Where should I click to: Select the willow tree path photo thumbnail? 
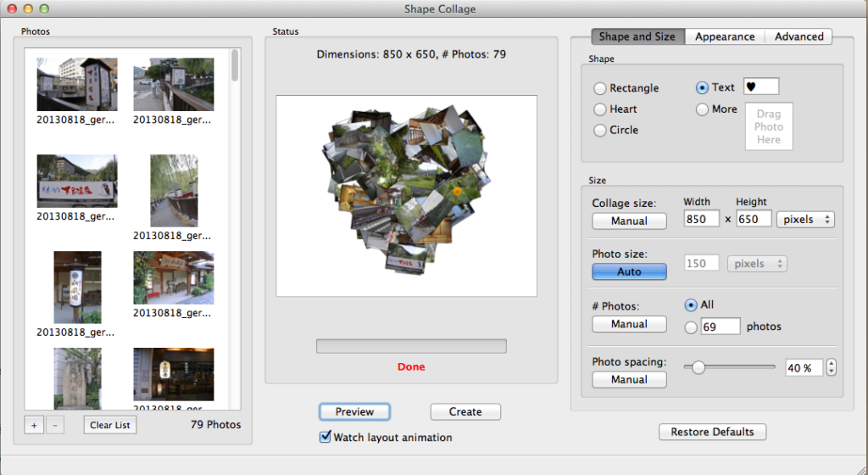[x=174, y=191]
